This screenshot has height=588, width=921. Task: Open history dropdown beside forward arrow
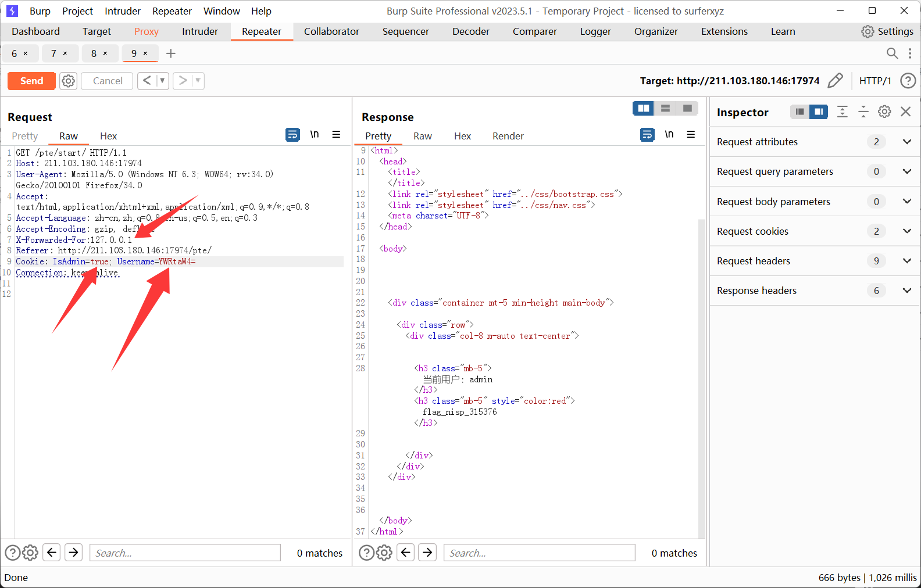[x=198, y=81]
